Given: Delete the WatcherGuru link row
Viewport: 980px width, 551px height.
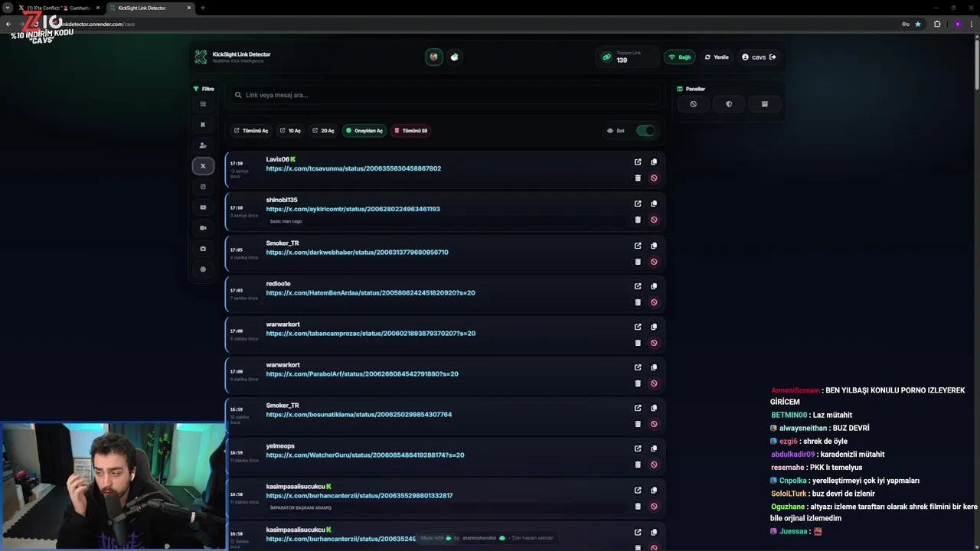Looking at the screenshot, I should coord(638,465).
